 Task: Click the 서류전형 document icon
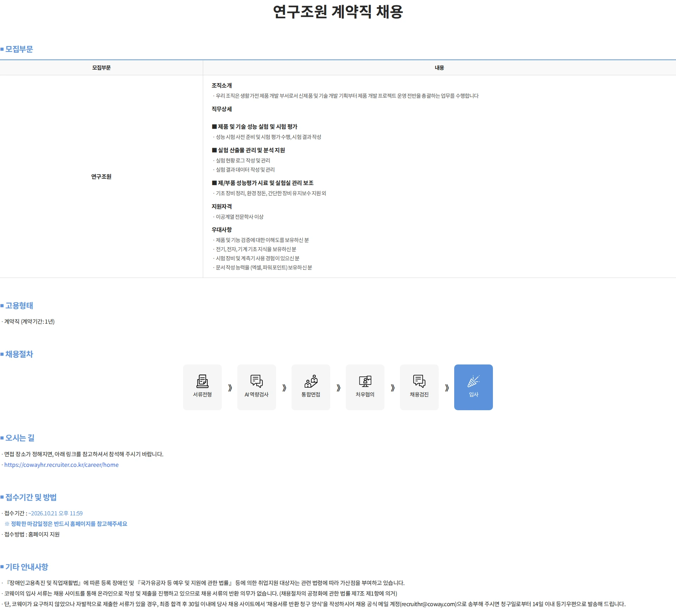pos(202,381)
